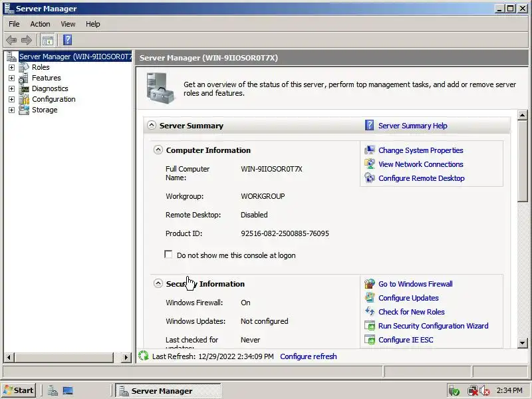This screenshot has width=532, height=399.
Task: Click the Server Summary Help question icon
Action: [x=369, y=125]
